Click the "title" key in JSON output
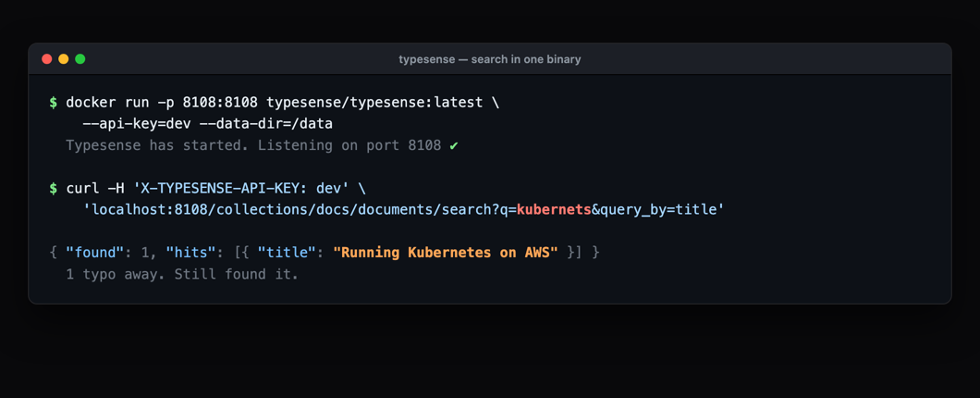 (287, 253)
